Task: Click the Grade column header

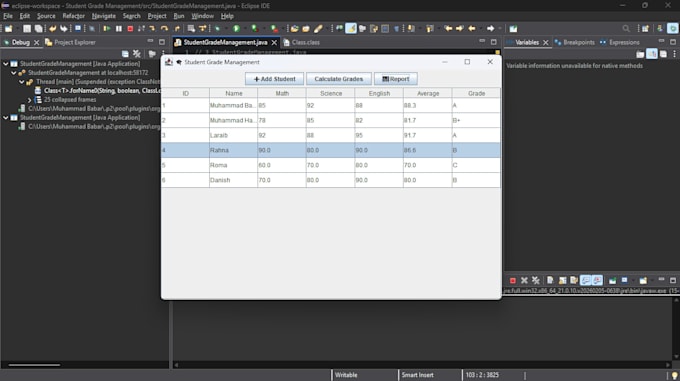Action: [476, 93]
